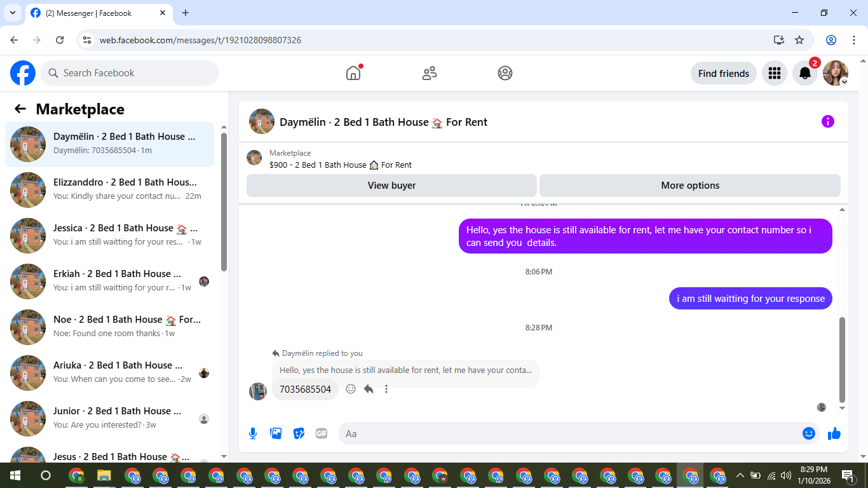Open the notifications bell icon
This screenshot has width=868, height=488.
[804, 73]
